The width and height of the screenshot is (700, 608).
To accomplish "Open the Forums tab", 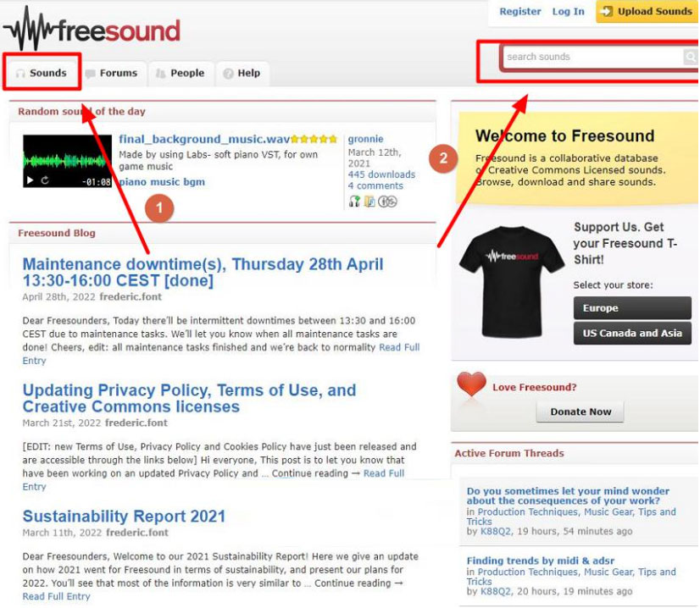I will (x=113, y=73).
